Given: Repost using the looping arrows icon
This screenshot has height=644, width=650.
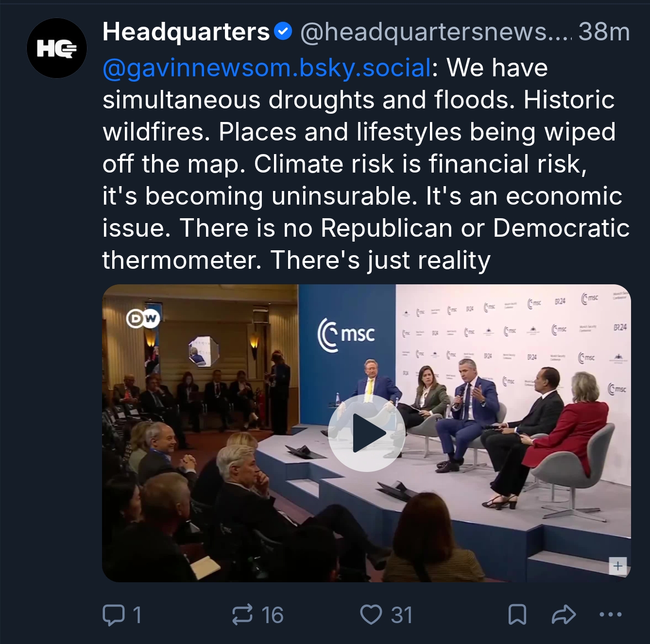Looking at the screenshot, I should click(242, 615).
